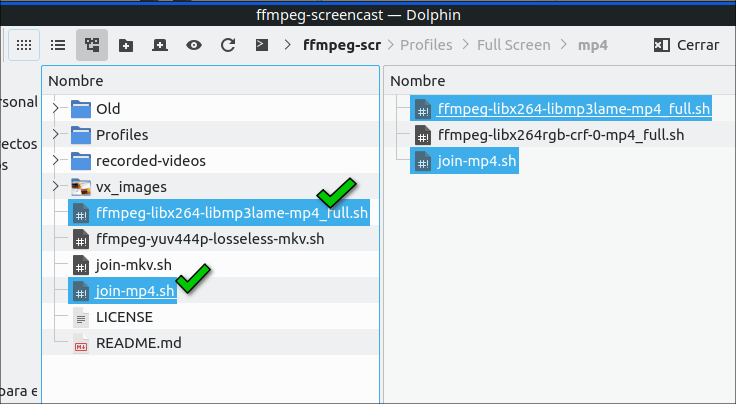The width and height of the screenshot is (736, 404).
Task: Expand the recorded-videos folder node
Action: click(56, 160)
